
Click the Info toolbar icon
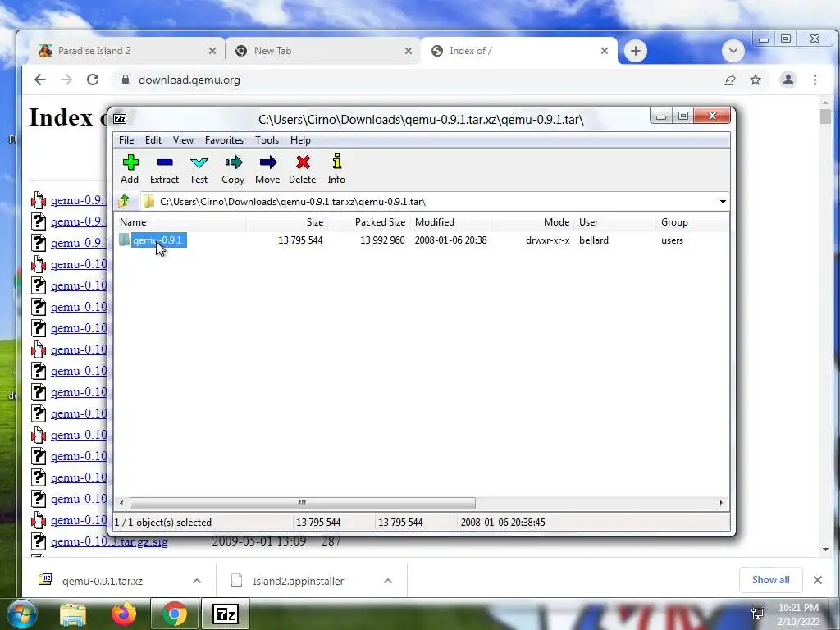click(336, 169)
